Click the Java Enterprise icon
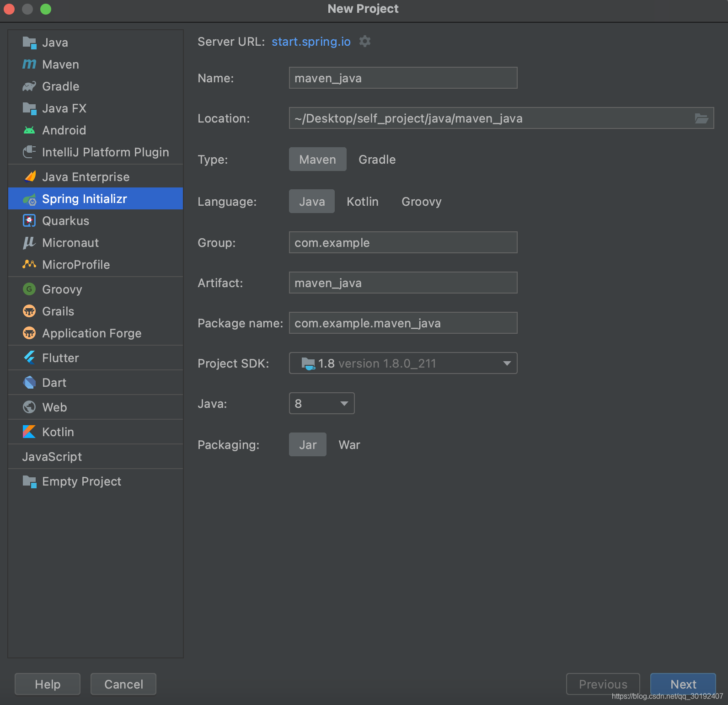 (29, 176)
